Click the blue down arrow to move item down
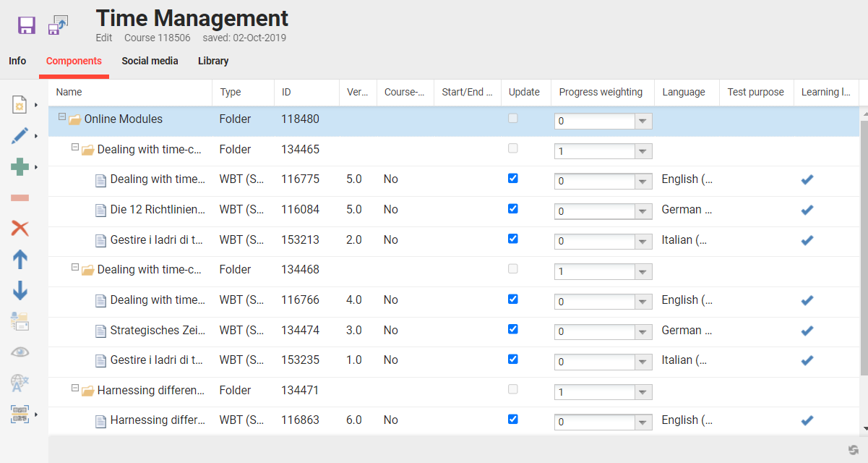The image size is (868, 463). coord(20,290)
